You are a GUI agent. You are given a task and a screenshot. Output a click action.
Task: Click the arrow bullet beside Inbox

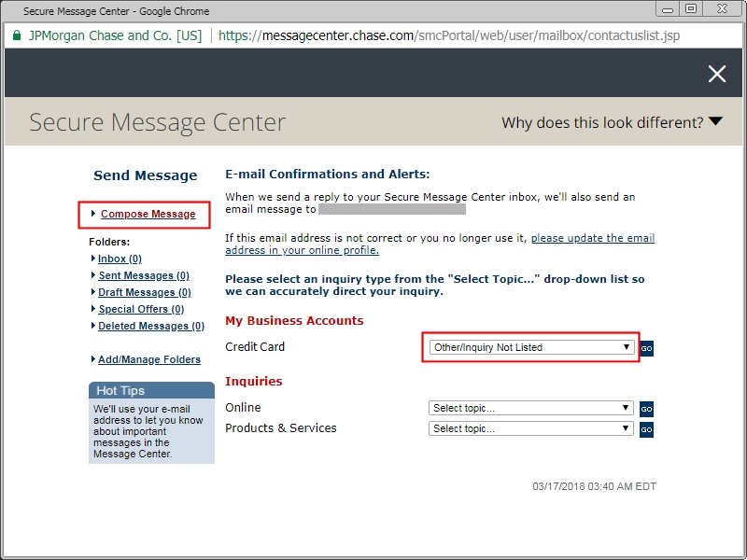click(x=92, y=259)
